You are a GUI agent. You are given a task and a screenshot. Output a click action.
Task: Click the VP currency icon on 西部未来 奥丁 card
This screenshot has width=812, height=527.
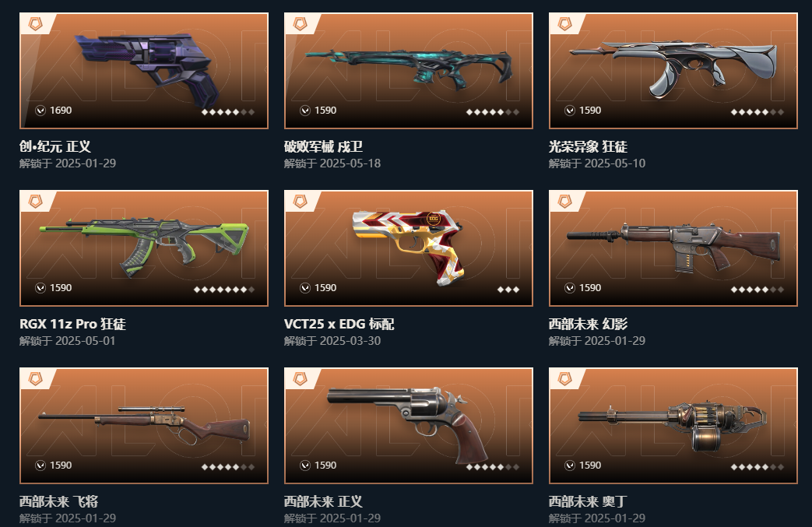coord(570,466)
